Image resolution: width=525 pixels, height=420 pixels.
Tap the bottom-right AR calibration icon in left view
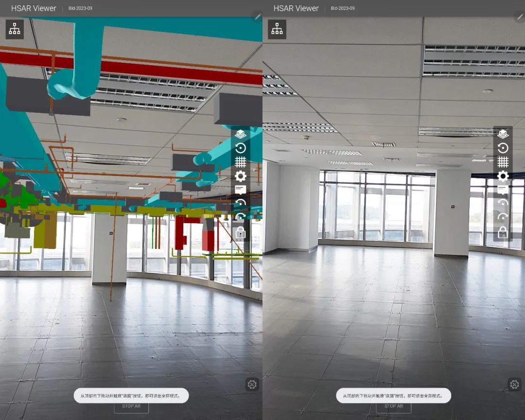[252, 385]
